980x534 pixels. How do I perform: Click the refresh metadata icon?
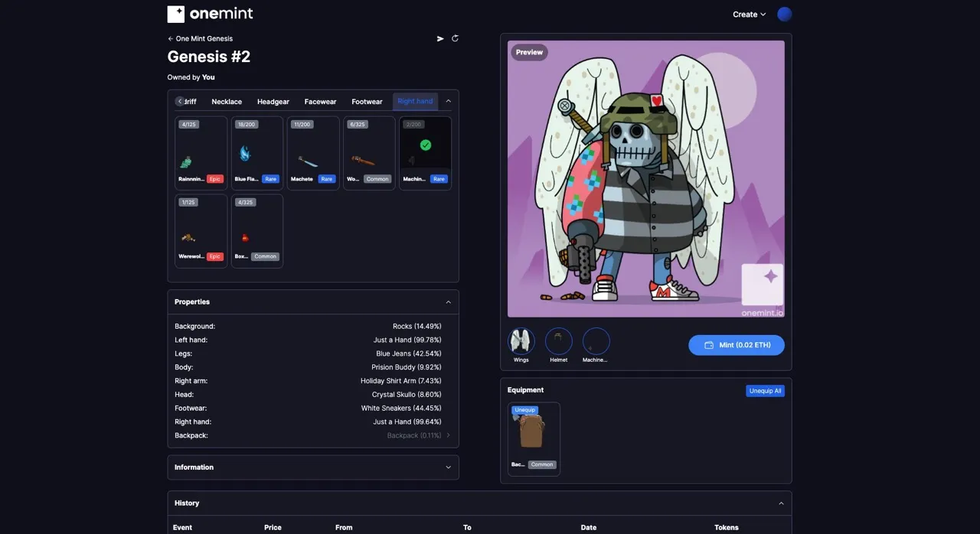(455, 38)
